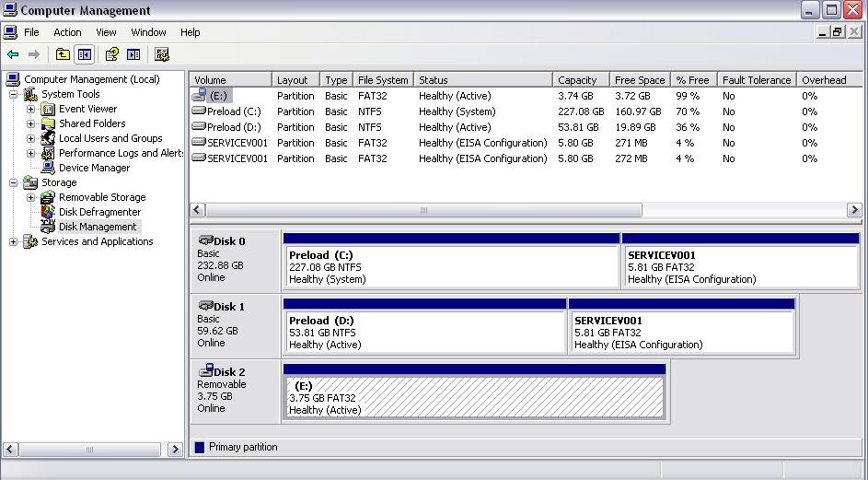
Task: Expand the Local Users and Groups node
Action: [x=30, y=138]
